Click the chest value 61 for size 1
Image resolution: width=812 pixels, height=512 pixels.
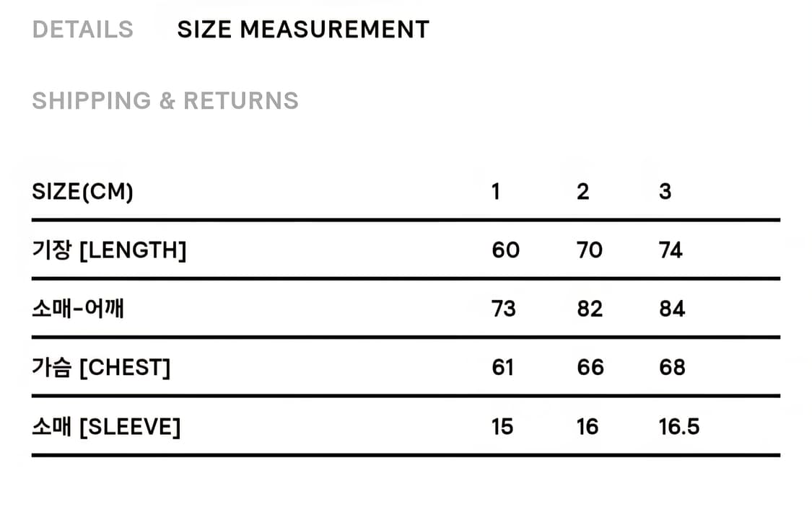pyautogui.click(x=502, y=368)
